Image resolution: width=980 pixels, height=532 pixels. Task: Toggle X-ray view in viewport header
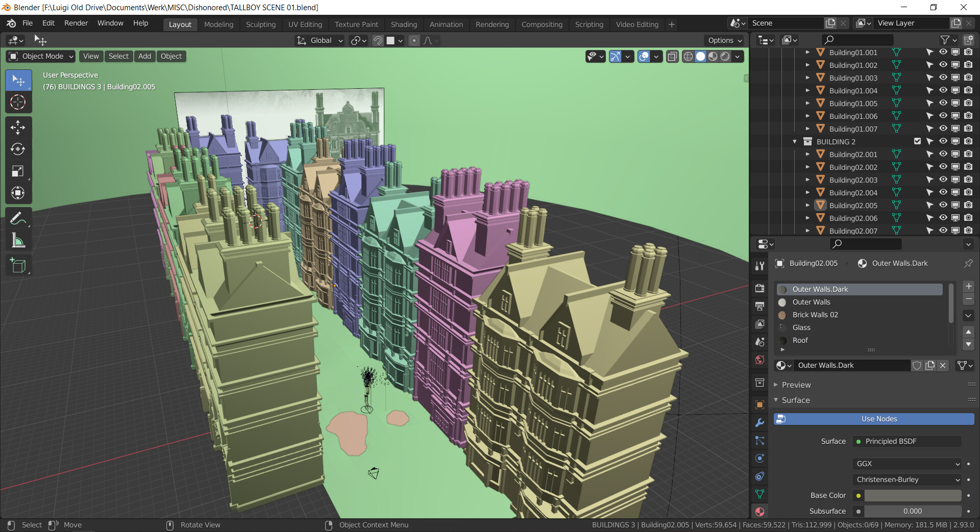tap(672, 57)
